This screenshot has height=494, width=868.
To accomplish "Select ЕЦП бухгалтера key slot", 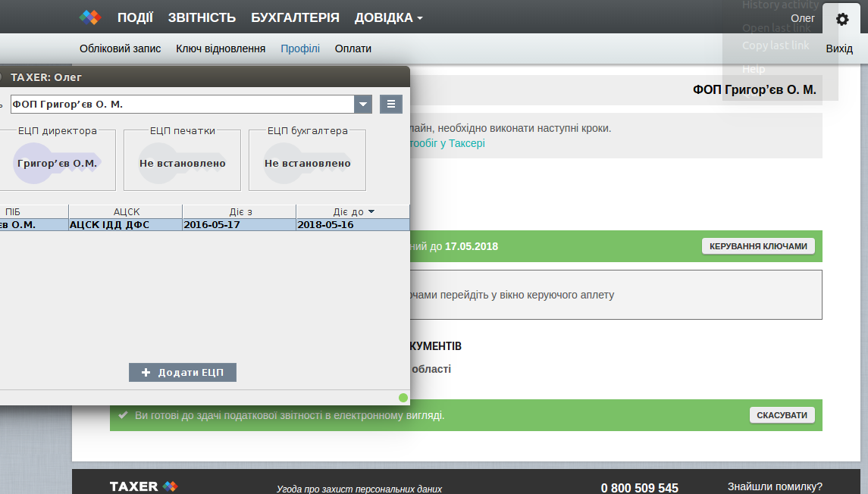I will click(x=307, y=163).
